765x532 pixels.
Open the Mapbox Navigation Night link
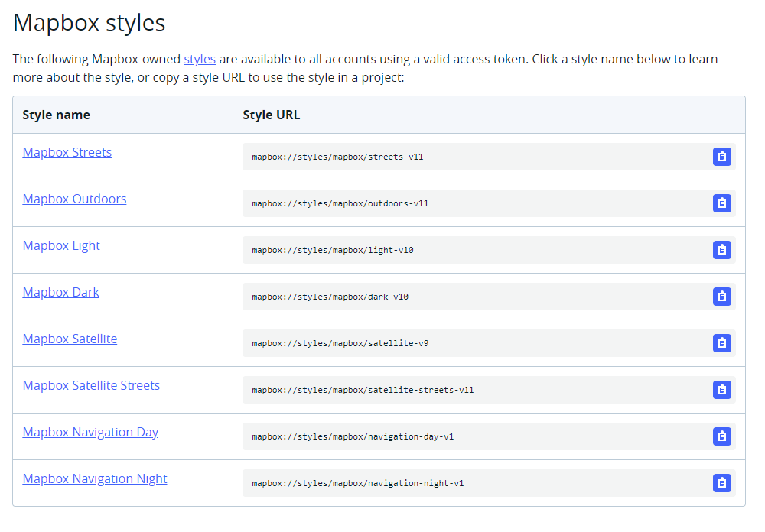pos(95,478)
